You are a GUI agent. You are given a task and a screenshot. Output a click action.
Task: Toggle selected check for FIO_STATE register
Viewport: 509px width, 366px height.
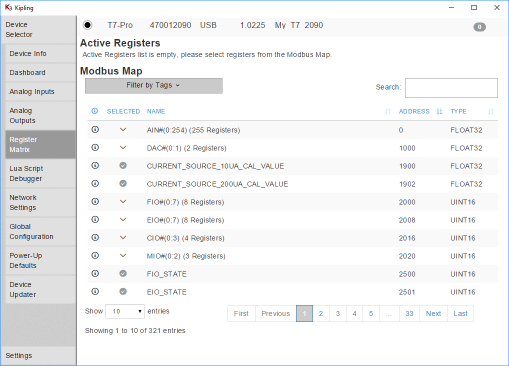pos(123,273)
